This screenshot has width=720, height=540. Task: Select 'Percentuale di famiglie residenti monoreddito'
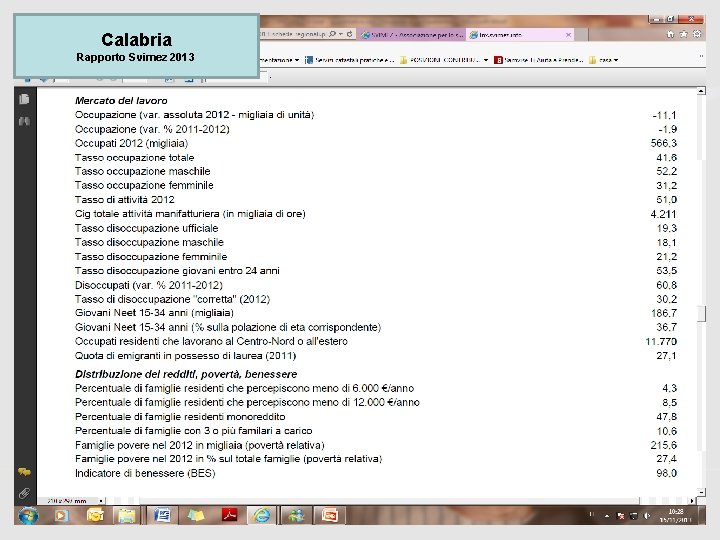180,417
